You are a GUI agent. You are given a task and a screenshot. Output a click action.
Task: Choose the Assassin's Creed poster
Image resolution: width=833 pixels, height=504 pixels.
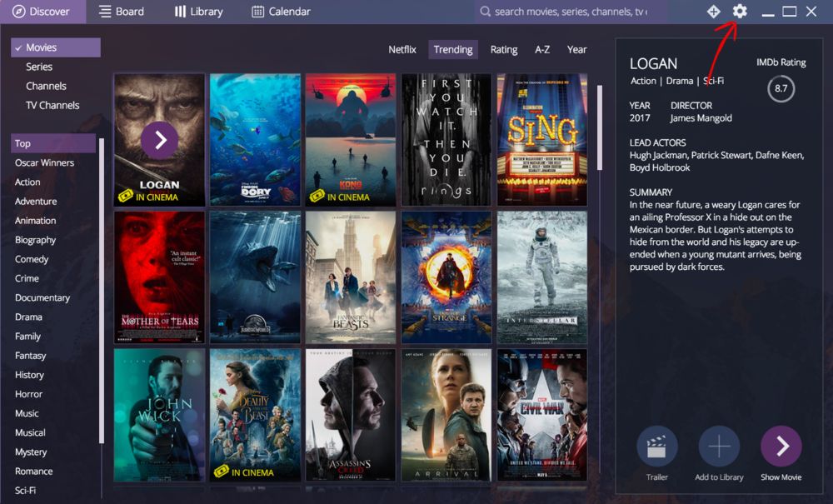(x=351, y=415)
